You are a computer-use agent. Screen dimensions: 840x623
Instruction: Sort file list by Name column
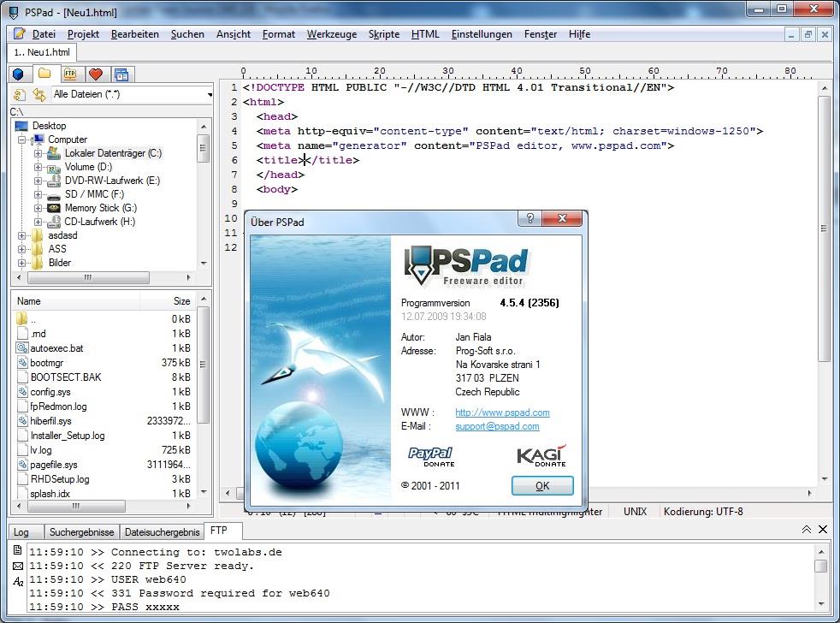pyautogui.click(x=75, y=301)
